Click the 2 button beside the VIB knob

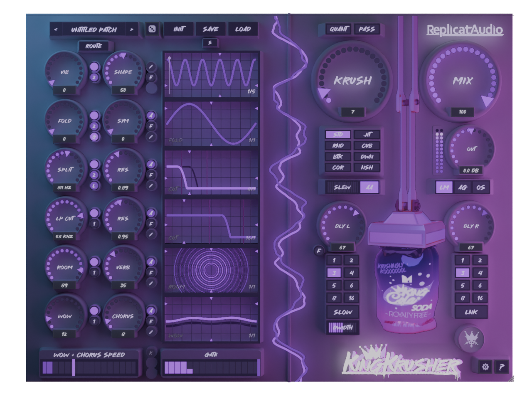pos(94,77)
